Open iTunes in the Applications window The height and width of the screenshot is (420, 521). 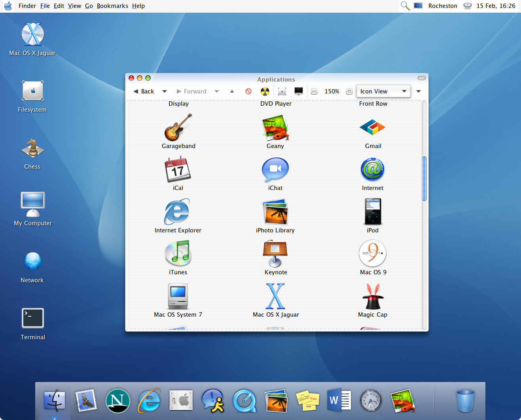point(178,254)
